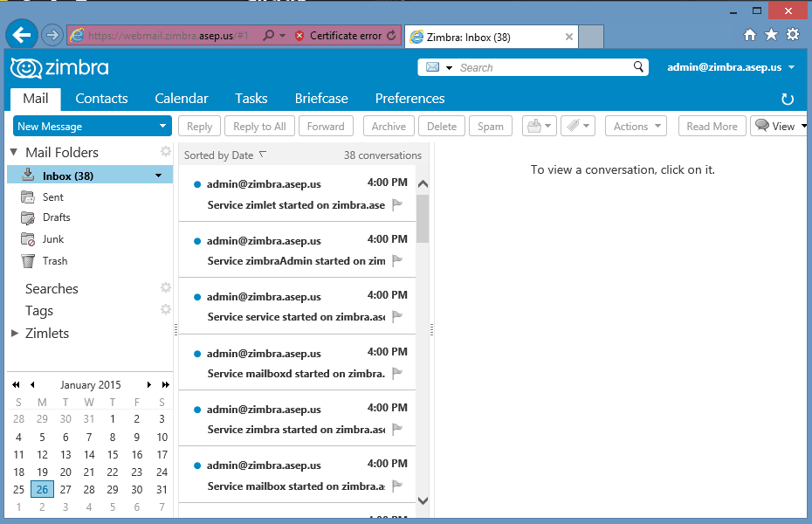The image size is (812, 524).
Task: Go to previous year in mini calendar
Action: tap(16, 385)
